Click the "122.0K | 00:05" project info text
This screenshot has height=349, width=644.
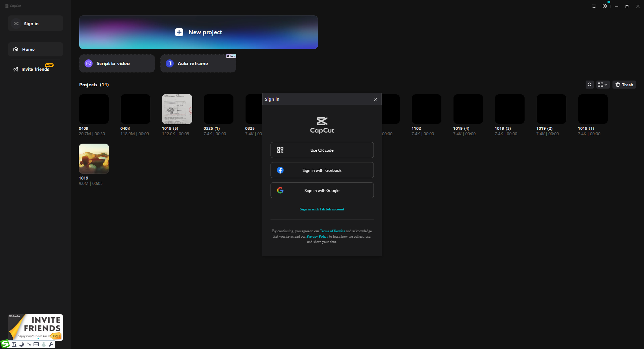[x=175, y=134]
